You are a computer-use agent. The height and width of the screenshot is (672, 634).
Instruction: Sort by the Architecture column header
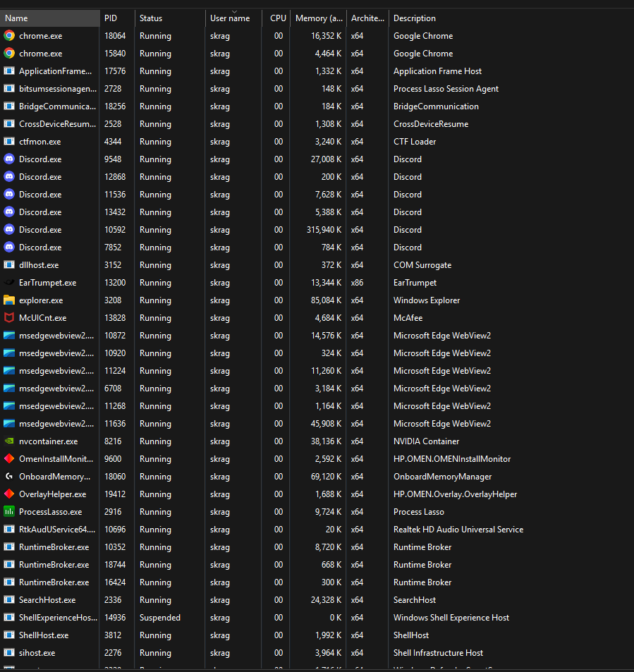[367, 18]
